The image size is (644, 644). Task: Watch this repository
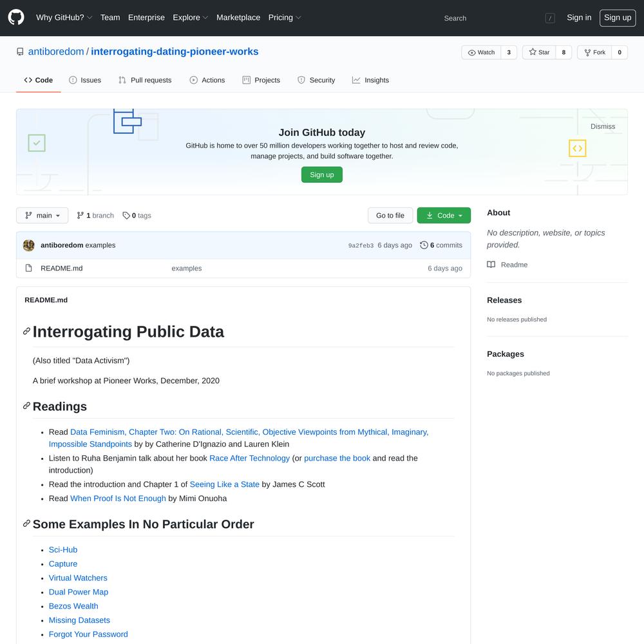click(x=481, y=52)
